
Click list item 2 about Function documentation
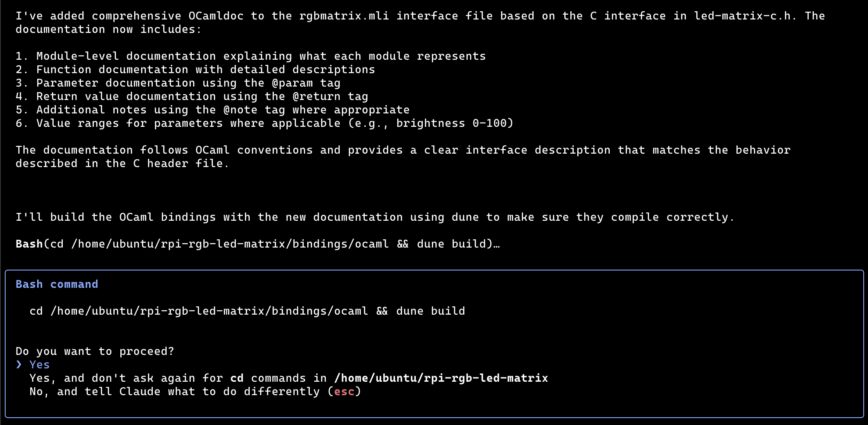click(195, 70)
